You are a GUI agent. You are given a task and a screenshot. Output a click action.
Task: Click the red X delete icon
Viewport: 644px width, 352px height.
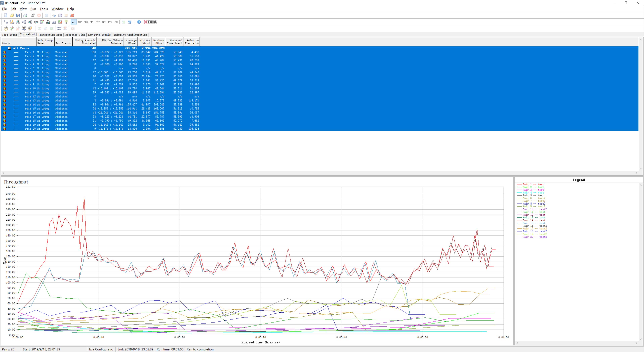point(72,15)
